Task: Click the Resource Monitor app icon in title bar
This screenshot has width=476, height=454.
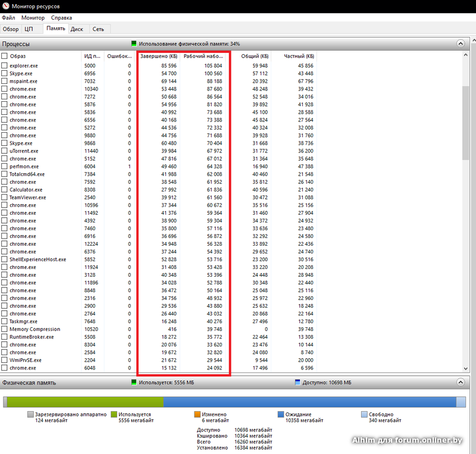Action: [6, 6]
